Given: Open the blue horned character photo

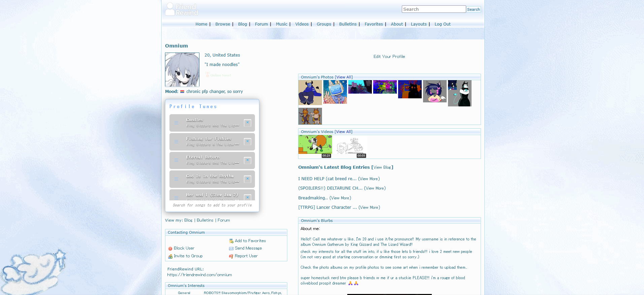Looking at the screenshot, I should 310,93.
